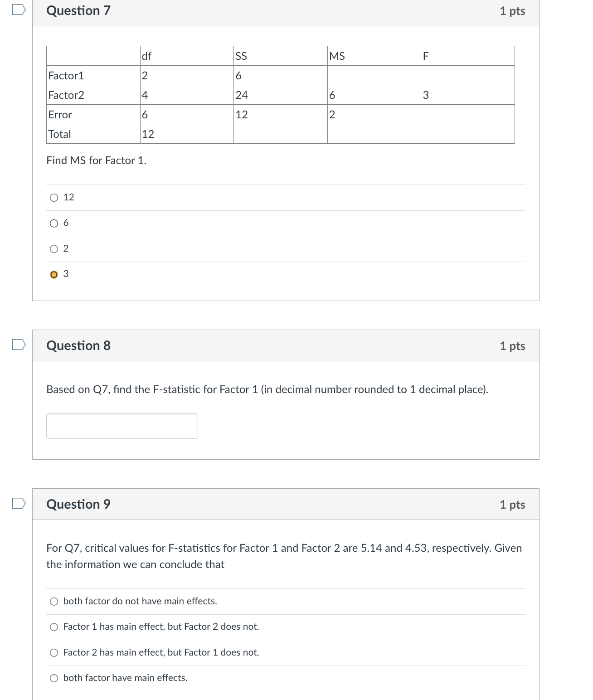The height and width of the screenshot is (700, 593).
Task: Click the answer input field for Question 8
Action: tap(122, 426)
